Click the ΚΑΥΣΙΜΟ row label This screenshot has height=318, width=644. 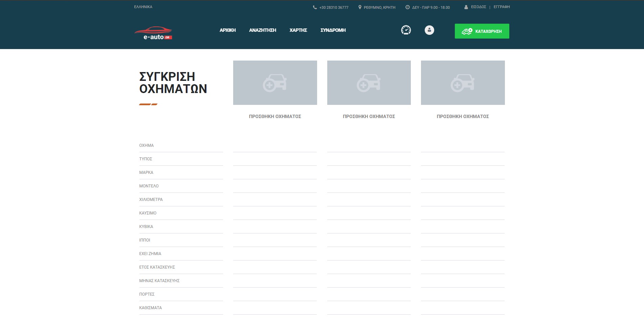point(148,213)
